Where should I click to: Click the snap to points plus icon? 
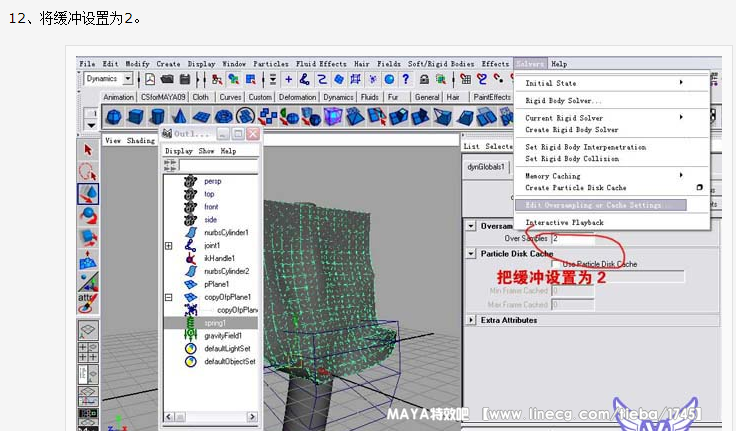click(289, 79)
